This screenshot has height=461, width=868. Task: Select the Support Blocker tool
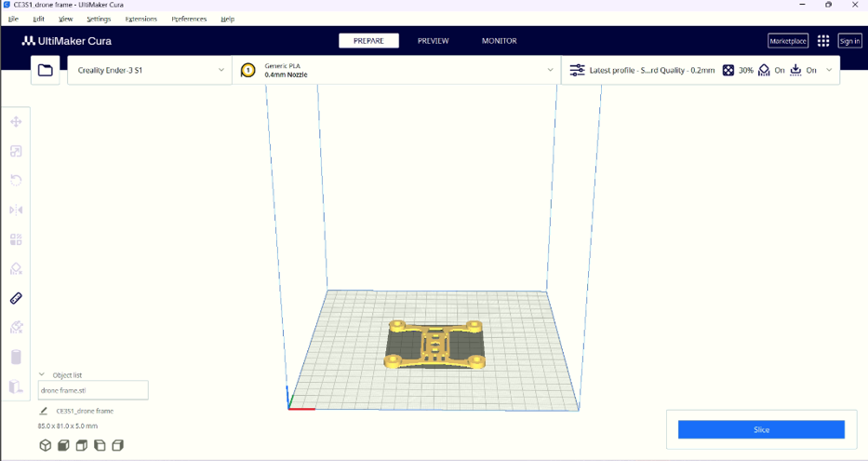16,269
